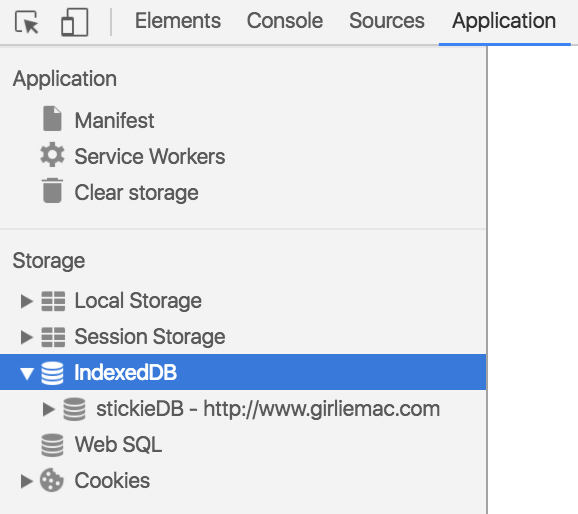Expand the stickieDB database entry
This screenshot has height=514, width=578.
tap(48, 409)
